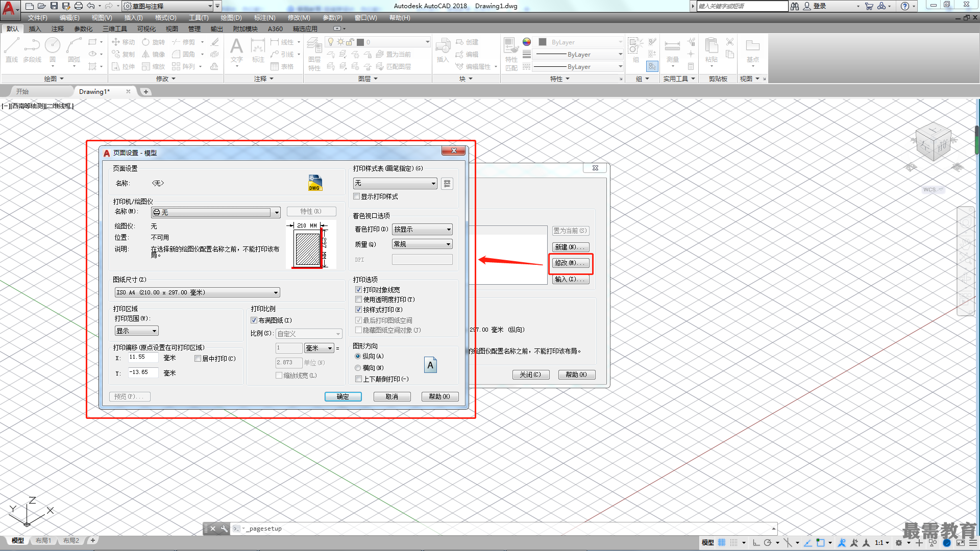Open the 毫米 units dropdown
Screen dimensions: 980x551
point(319,348)
